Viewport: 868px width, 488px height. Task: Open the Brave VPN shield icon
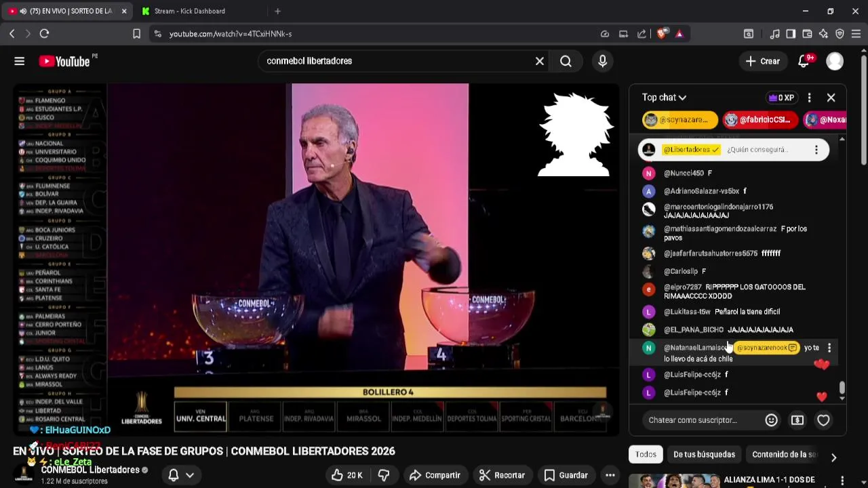coord(840,34)
